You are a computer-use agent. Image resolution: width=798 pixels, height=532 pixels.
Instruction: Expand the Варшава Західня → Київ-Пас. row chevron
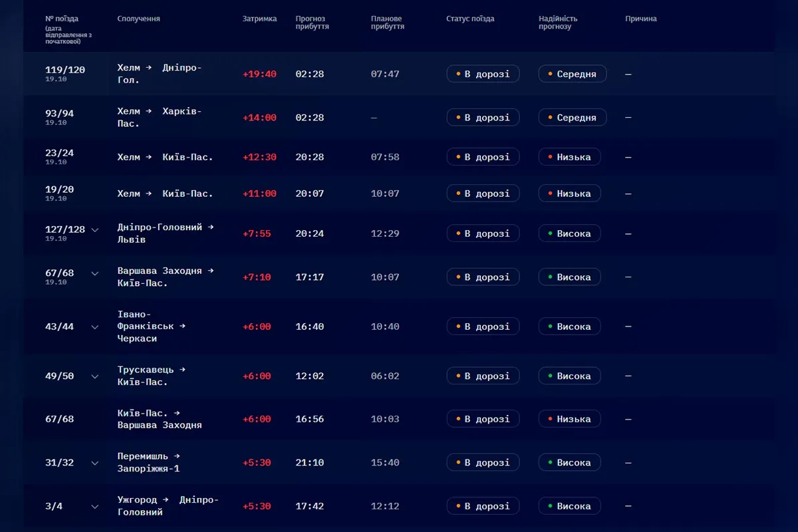click(x=95, y=273)
